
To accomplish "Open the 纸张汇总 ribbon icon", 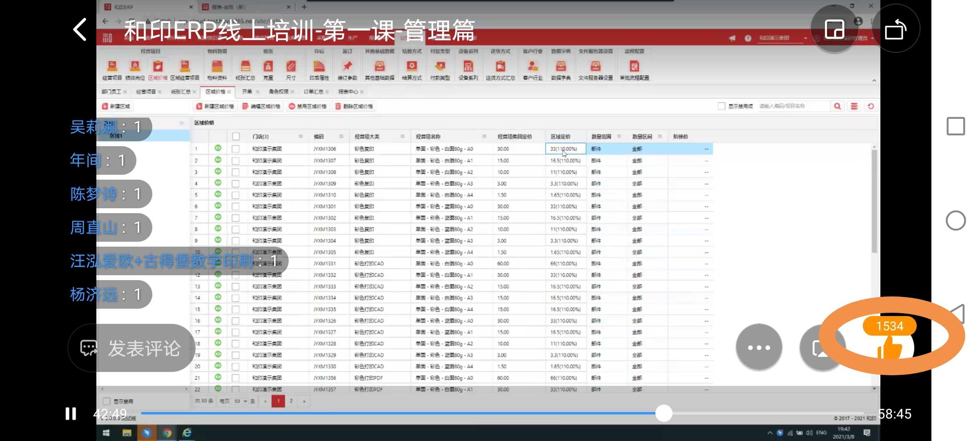I will pos(245,70).
